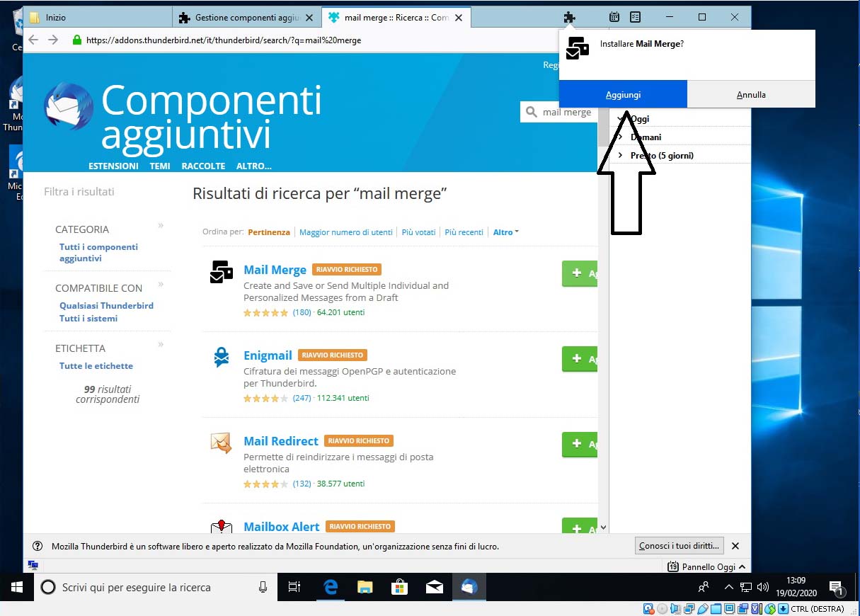Open the Windows Start menu
The width and height of the screenshot is (860, 616).
tap(17, 587)
